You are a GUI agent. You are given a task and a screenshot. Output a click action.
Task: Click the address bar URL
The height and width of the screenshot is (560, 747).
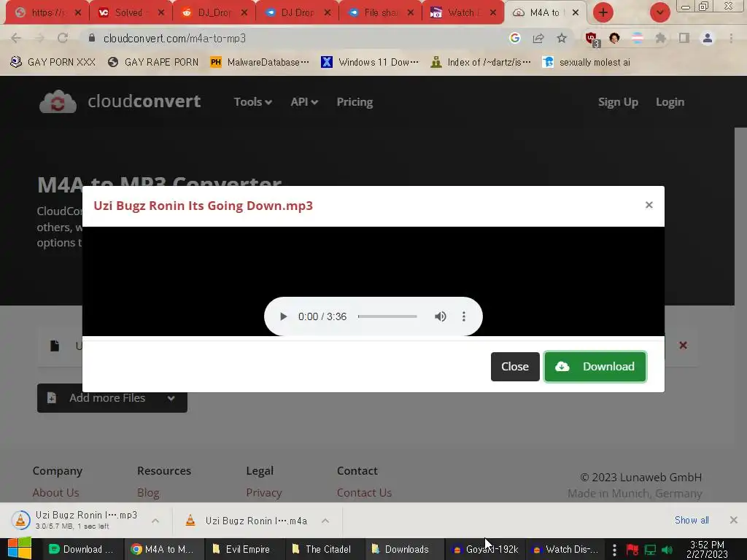(174, 38)
